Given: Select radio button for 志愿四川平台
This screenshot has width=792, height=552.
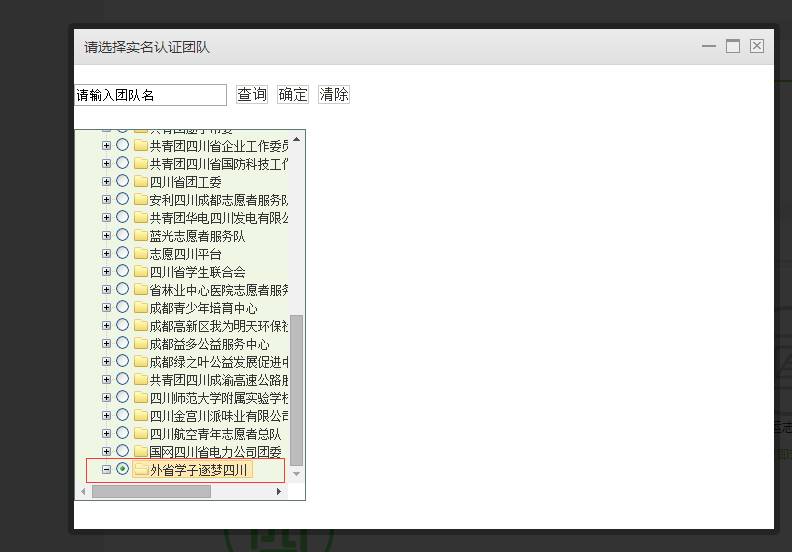Looking at the screenshot, I should 123,254.
